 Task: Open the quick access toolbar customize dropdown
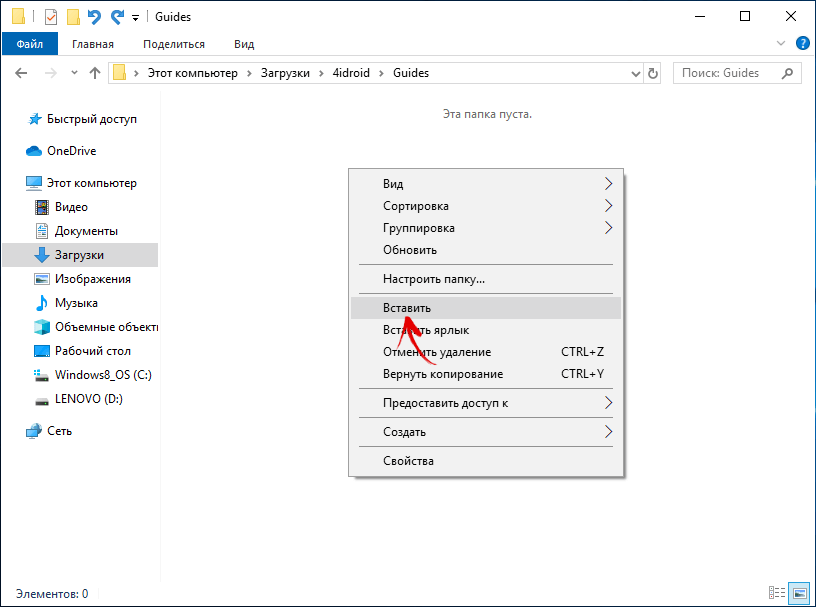pos(135,18)
